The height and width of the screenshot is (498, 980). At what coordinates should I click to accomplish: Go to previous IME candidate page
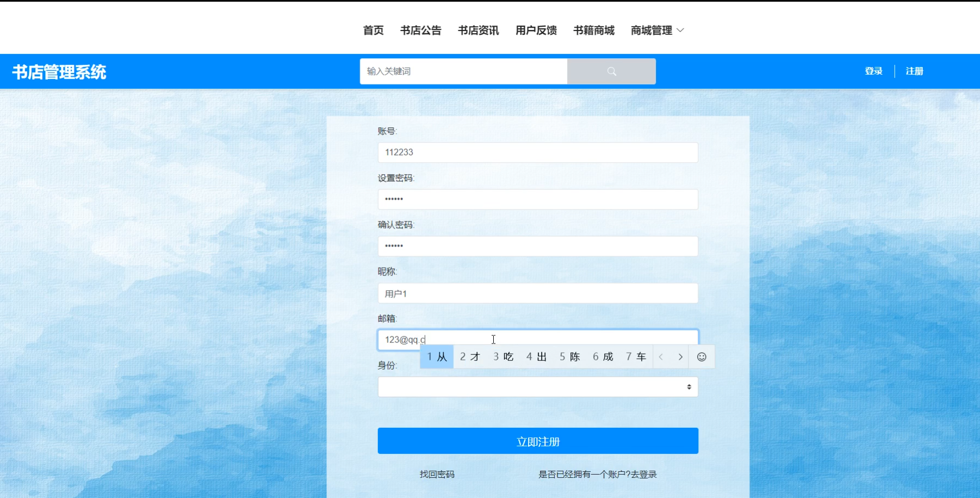661,357
